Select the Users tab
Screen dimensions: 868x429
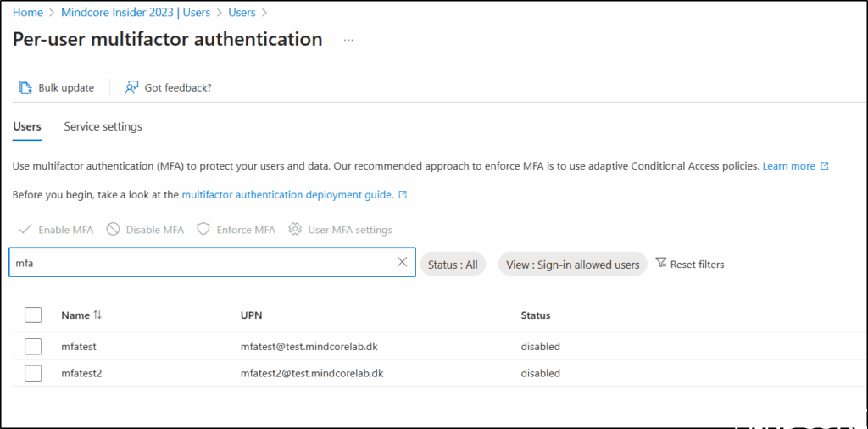(27, 126)
